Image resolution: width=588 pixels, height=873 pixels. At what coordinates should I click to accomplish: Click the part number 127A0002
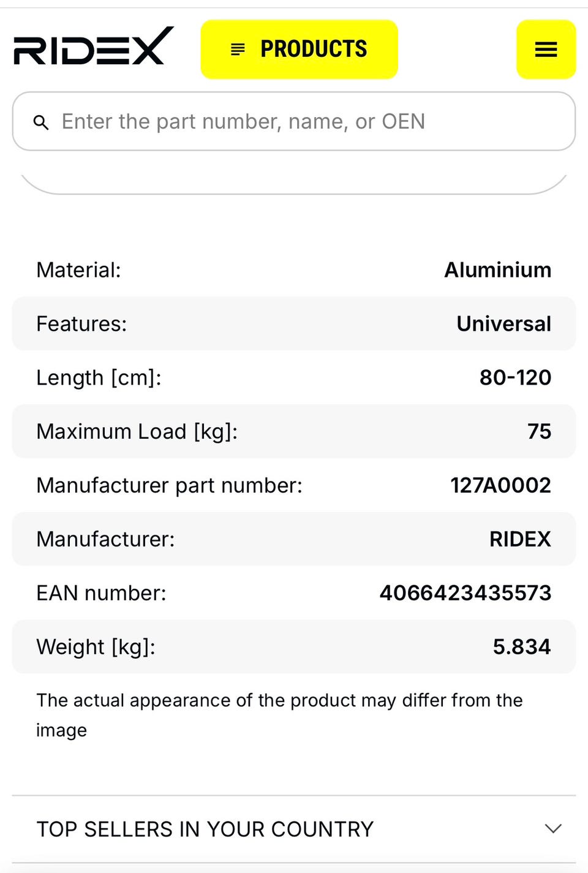(500, 485)
